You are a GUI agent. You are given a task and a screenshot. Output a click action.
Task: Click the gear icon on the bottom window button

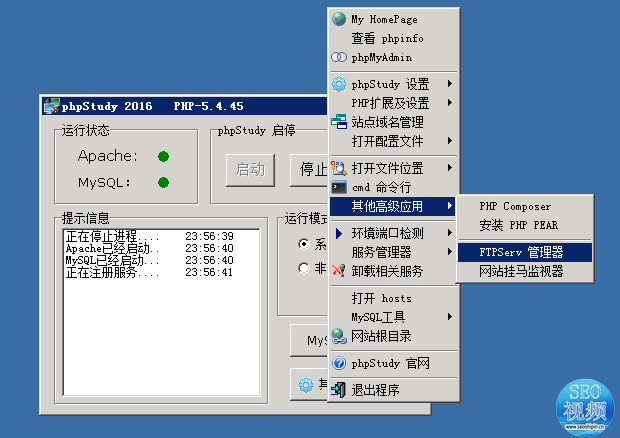click(306, 385)
